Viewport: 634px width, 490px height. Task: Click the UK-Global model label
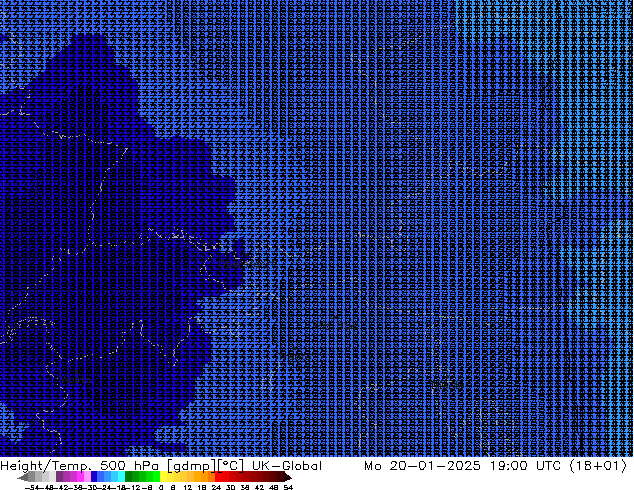coord(287,466)
